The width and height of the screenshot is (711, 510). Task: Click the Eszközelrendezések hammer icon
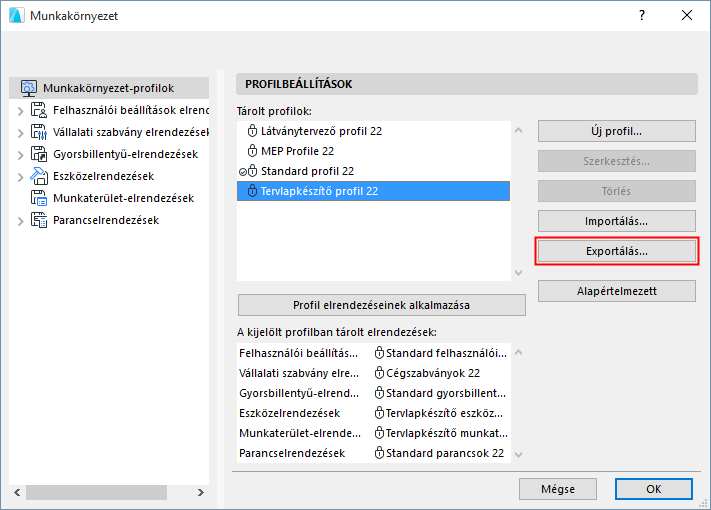point(39,176)
